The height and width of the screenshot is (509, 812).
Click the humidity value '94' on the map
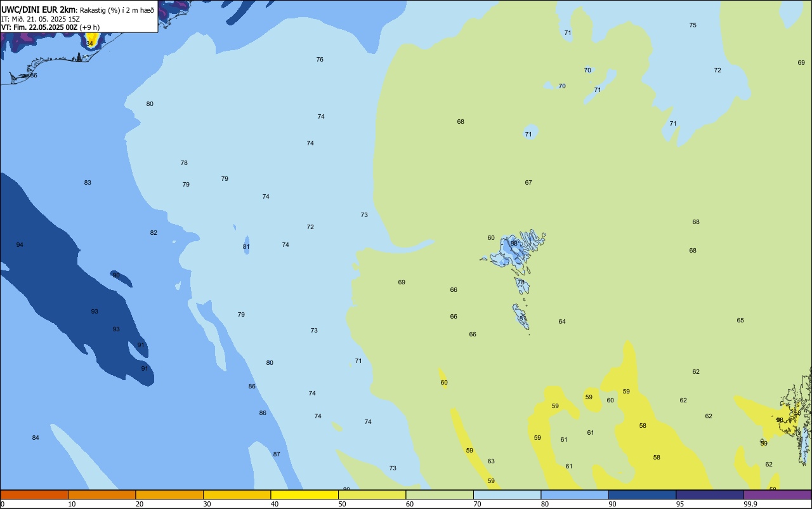click(x=20, y=245)
